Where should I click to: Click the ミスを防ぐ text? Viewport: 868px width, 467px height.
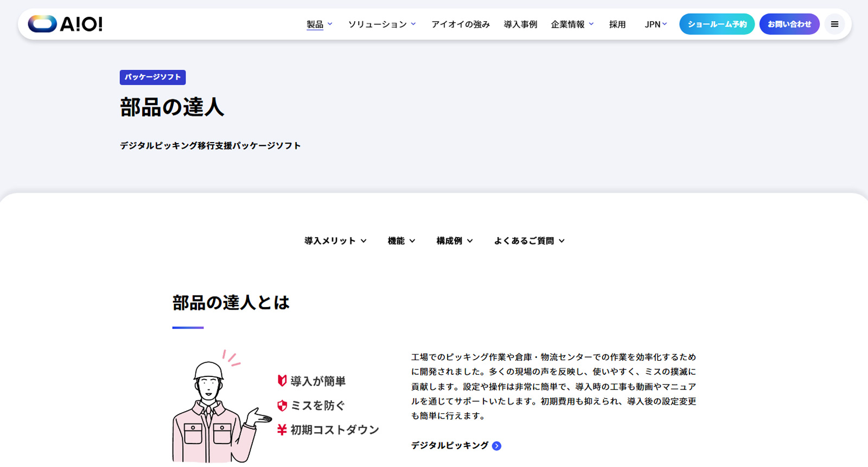click(x=318, y=406)
